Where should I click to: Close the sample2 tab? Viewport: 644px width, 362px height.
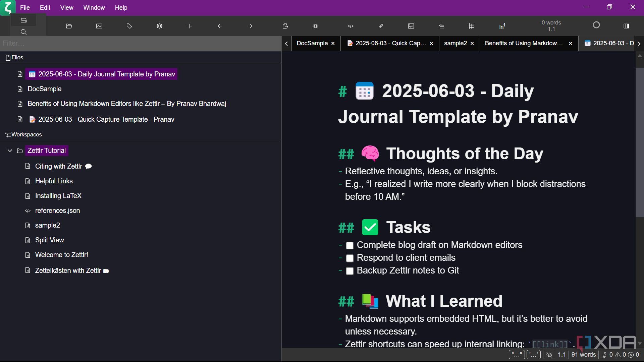point(472,44)
